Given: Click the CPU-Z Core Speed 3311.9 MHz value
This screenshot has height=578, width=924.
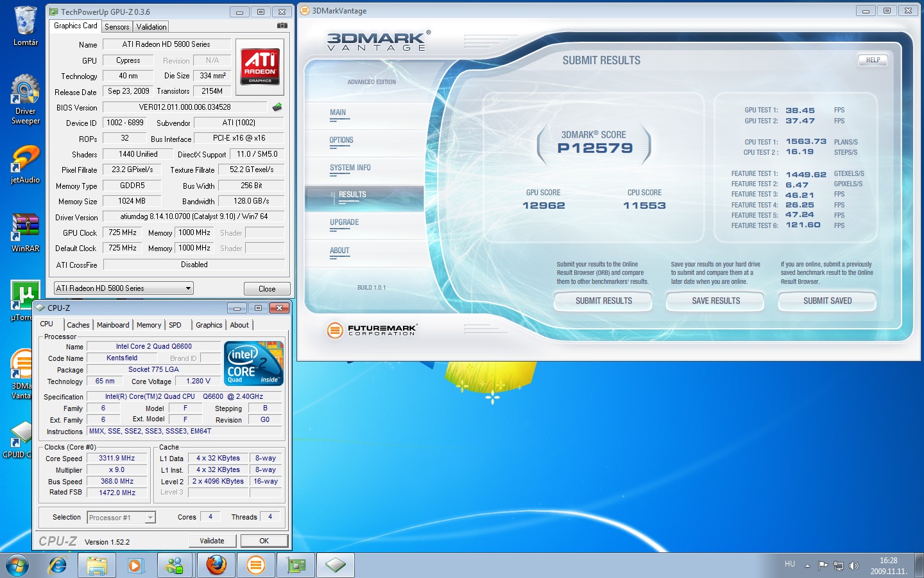Looking at the screenshot, I should pyautogui.click(x=117, y=459).
